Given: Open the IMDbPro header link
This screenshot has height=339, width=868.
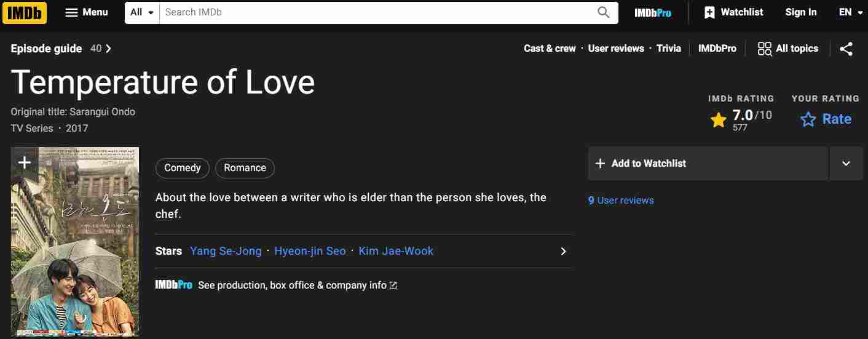Looking at the screenshot, I should [653, 12].
